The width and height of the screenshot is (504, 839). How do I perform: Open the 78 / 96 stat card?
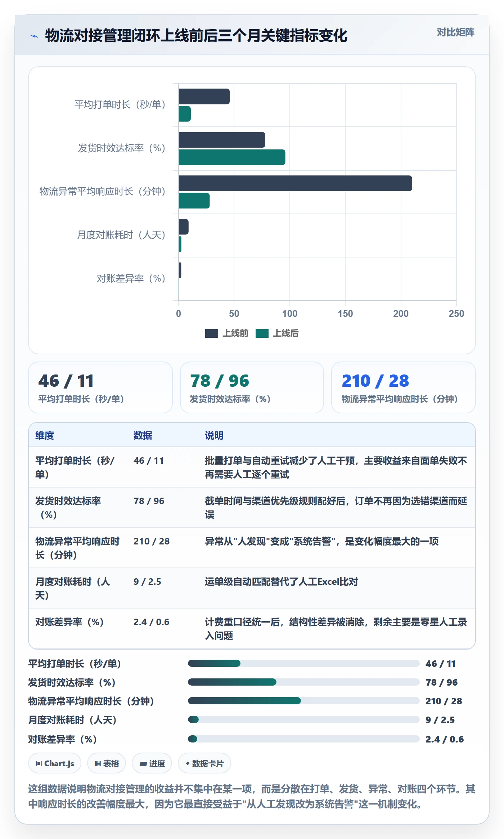tap(252, 387)
